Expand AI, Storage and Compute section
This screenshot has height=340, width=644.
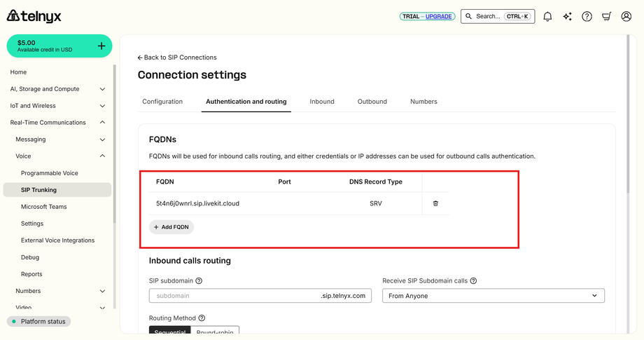pyautogui.click(x=102, y=89)
